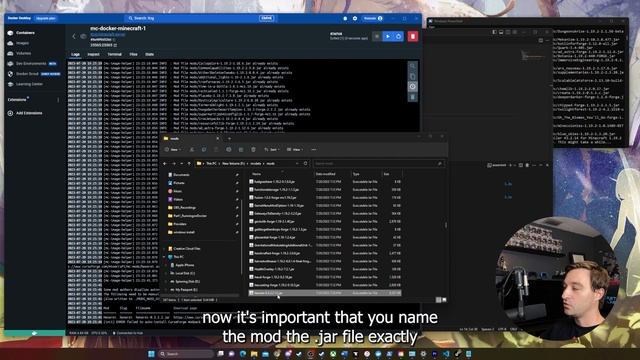
Task: Open Microsoft Edge from the taskbar
Action: coord(243,354)
